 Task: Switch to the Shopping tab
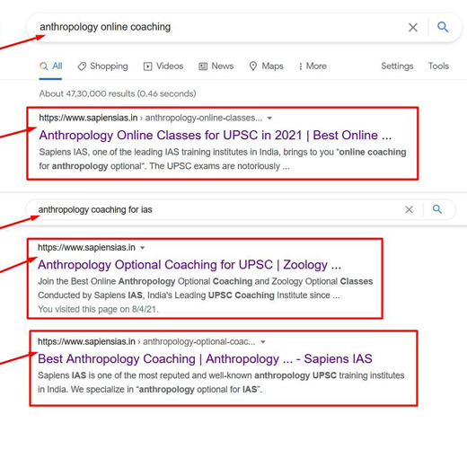click(102, 66)
